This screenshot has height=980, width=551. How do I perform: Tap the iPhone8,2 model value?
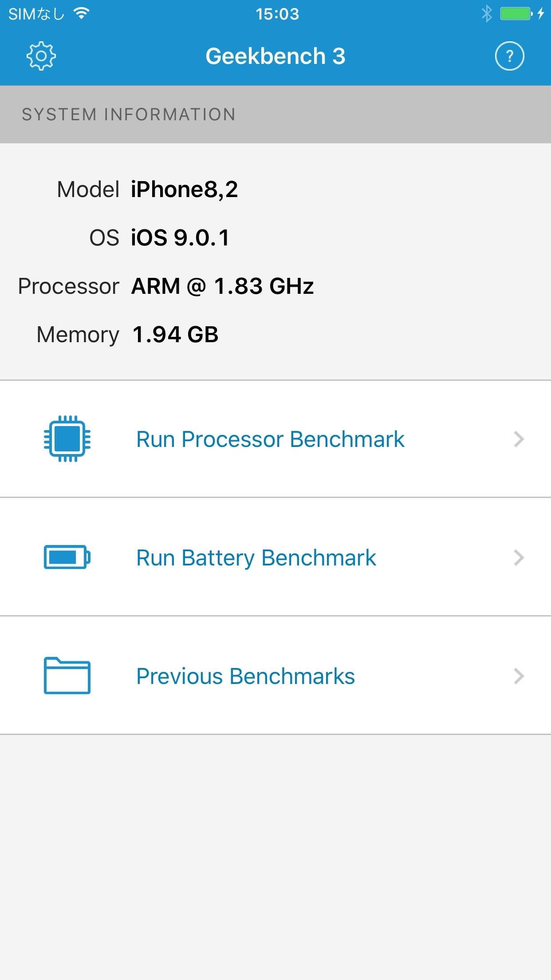pyautogui.click(x=184, y=190)
